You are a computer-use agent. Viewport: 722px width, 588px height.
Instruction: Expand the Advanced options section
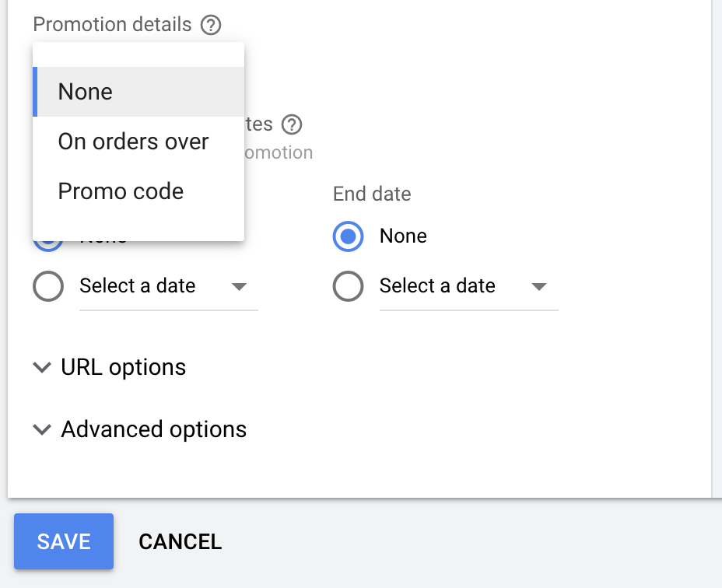point(153,429)
